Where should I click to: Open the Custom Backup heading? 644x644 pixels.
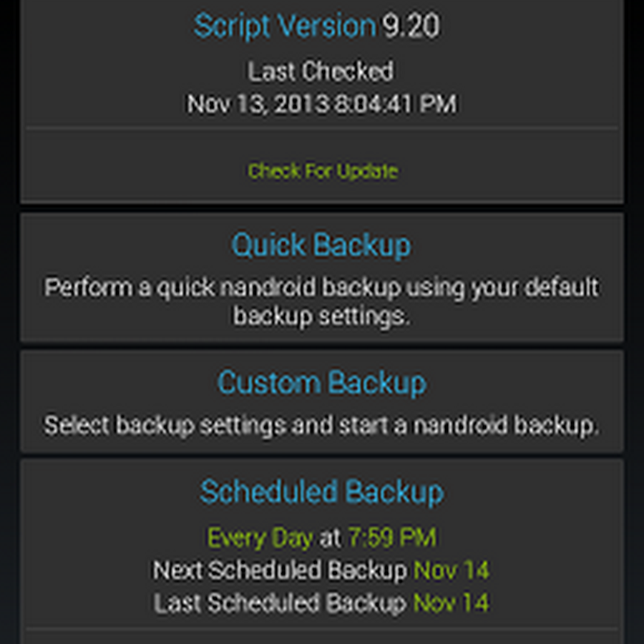[321, 383]
